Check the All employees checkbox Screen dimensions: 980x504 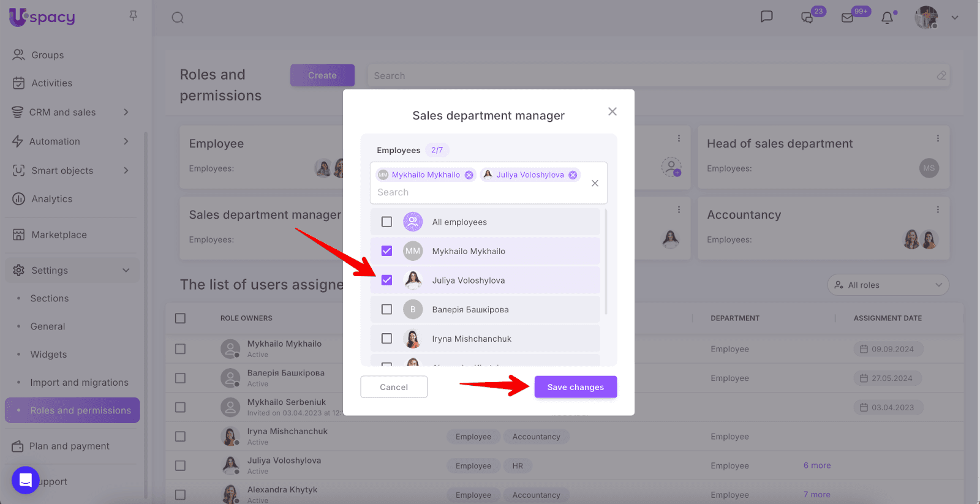[x=386, y=222]
